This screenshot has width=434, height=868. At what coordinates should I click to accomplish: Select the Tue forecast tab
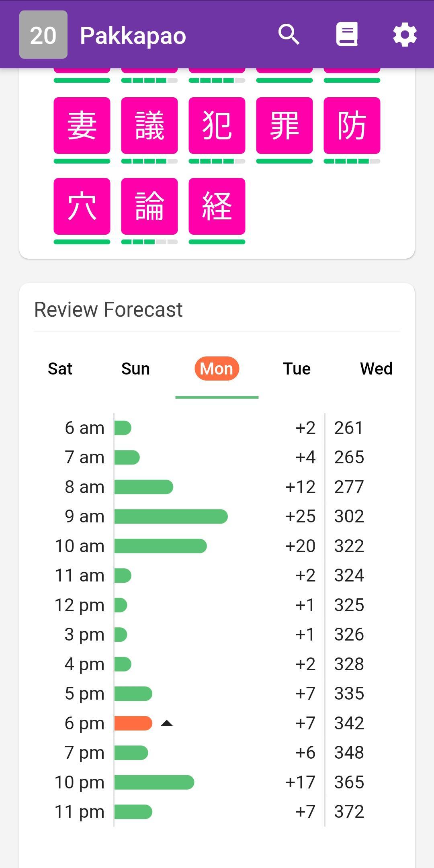point(297,368)
